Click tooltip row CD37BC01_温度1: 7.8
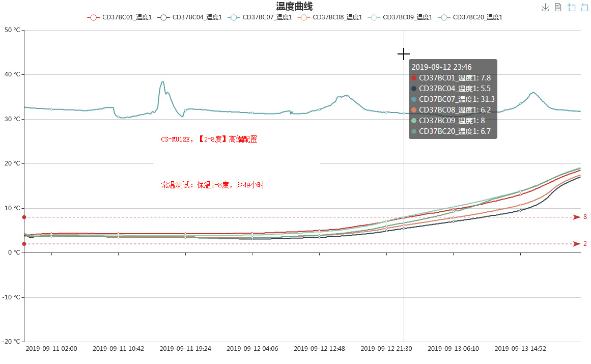Image resolution: width=591 pixels, height=364 pixels. coord(451,77)
